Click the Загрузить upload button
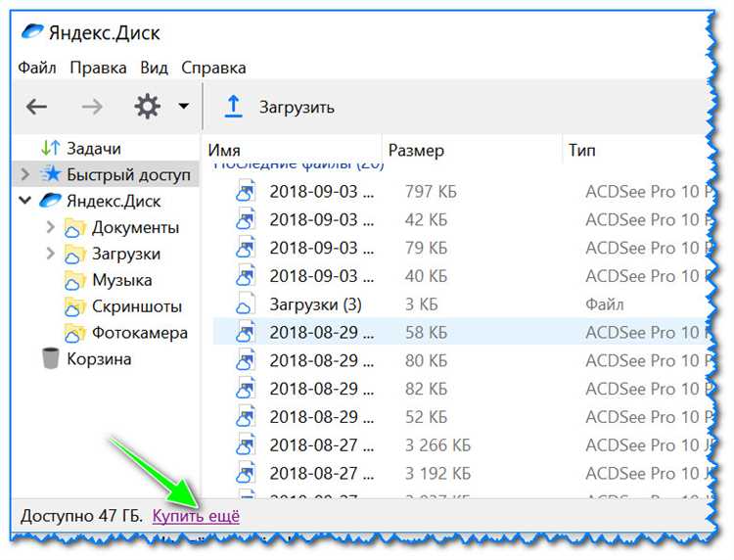Image resolution: width=734 pixels, height=560 pixels. (x=296, y=107)
